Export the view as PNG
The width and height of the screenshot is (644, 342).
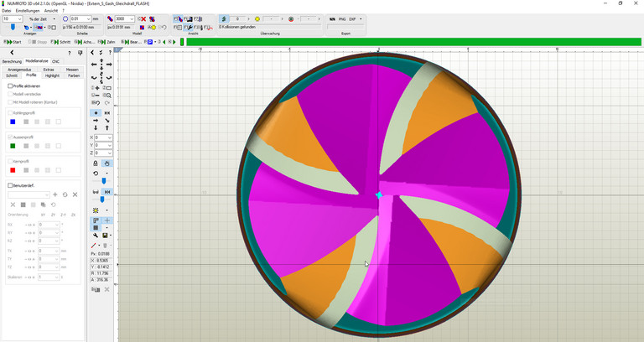tap(342, 18)
